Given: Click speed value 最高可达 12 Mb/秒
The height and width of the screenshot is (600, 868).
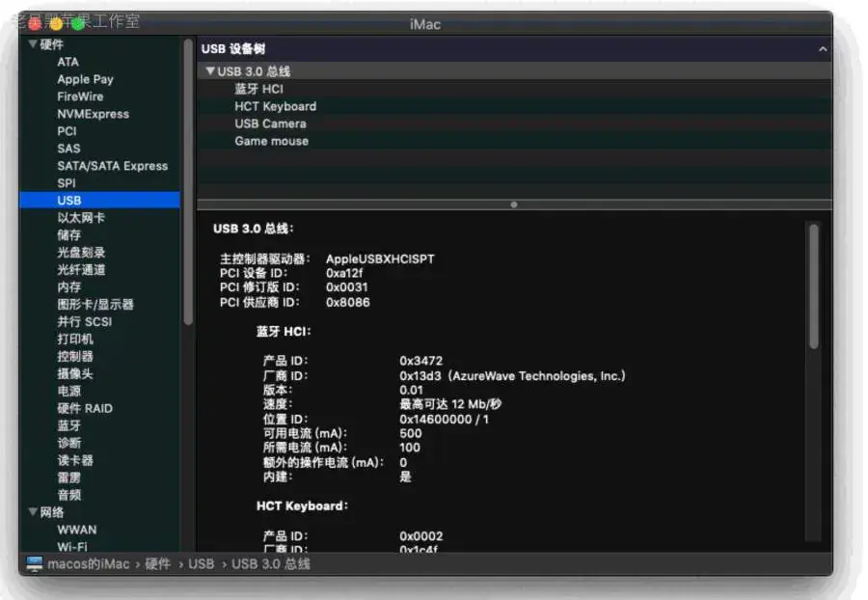Looking at the screenshot, I should click(x=450, y=404).
